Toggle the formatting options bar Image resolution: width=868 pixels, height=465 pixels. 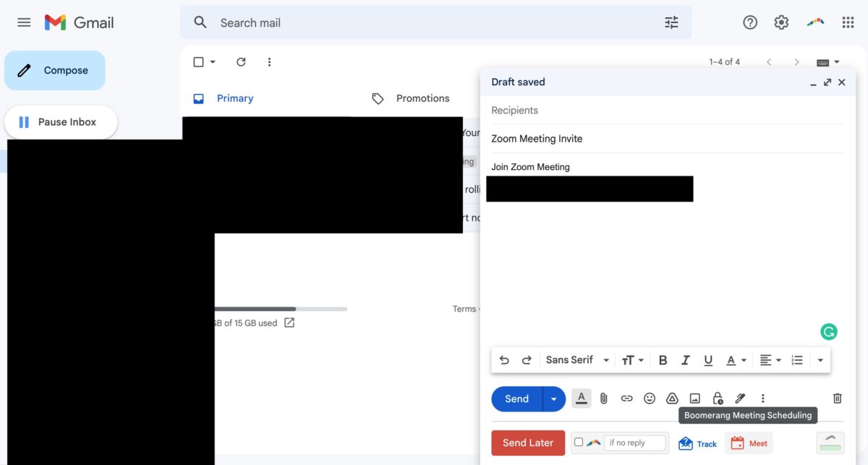click(582, 398)
